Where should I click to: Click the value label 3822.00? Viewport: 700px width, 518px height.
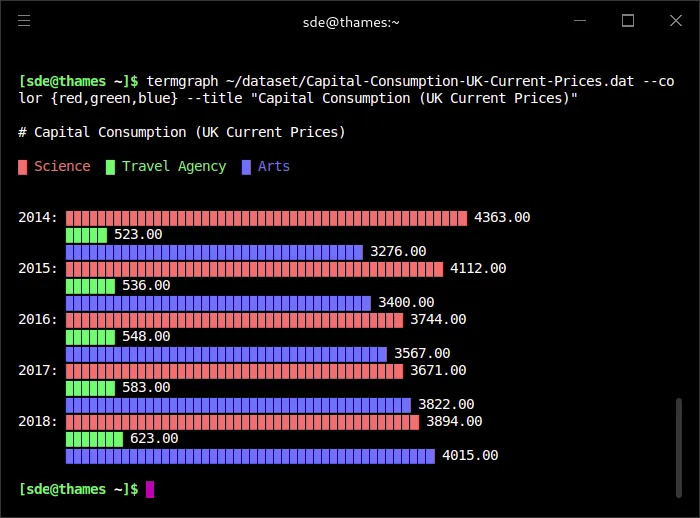[x=446, y=405]
